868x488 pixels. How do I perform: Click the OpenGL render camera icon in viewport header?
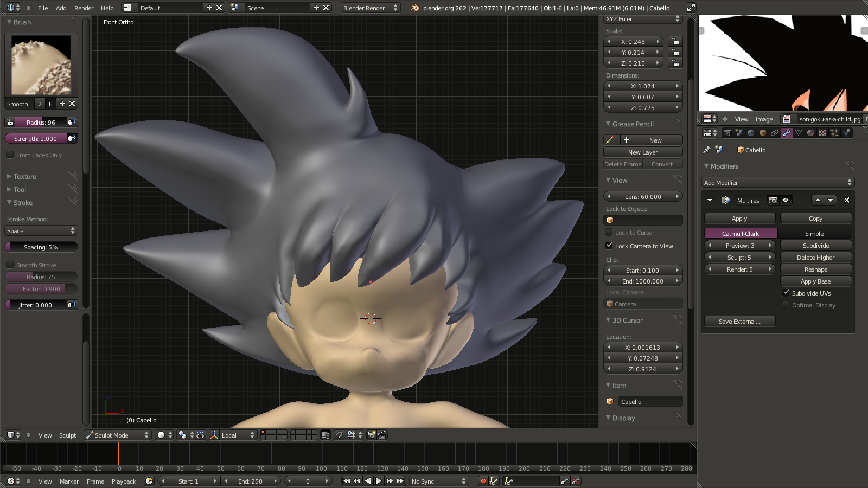[x=372, y=435]
